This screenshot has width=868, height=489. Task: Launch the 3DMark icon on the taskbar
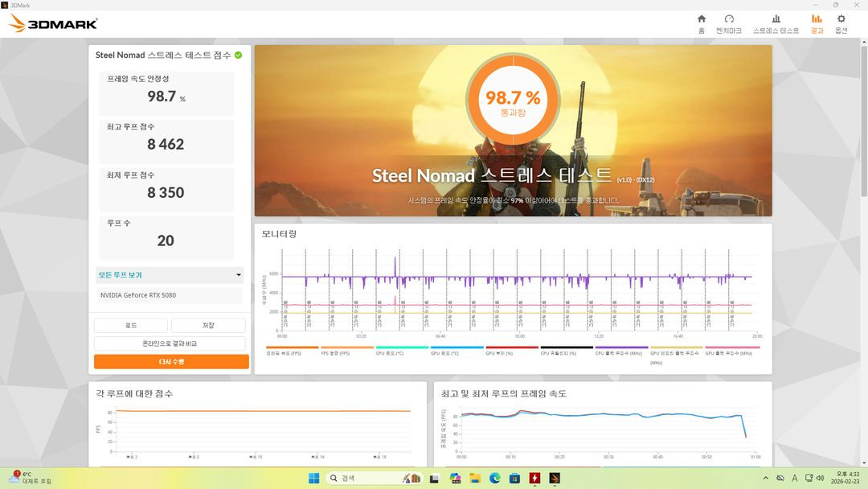[555, 477]
